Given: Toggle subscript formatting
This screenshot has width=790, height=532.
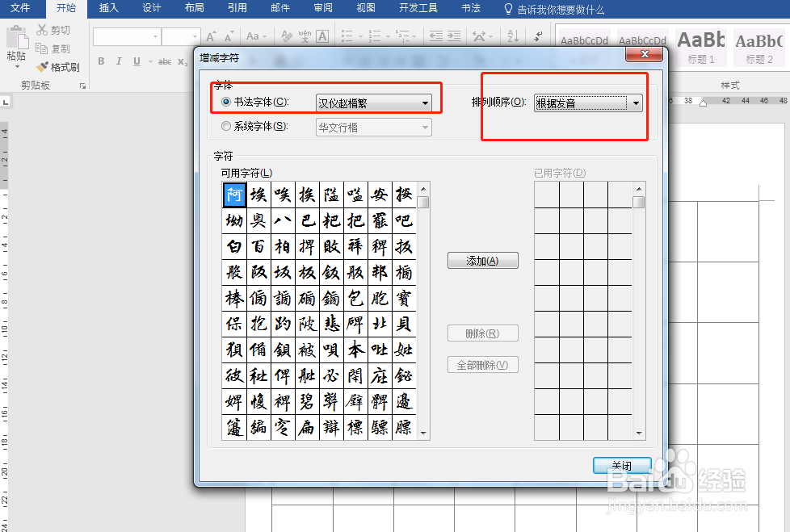Looking at the screenshot, I should pyautogui.click(x=182, y=62).
